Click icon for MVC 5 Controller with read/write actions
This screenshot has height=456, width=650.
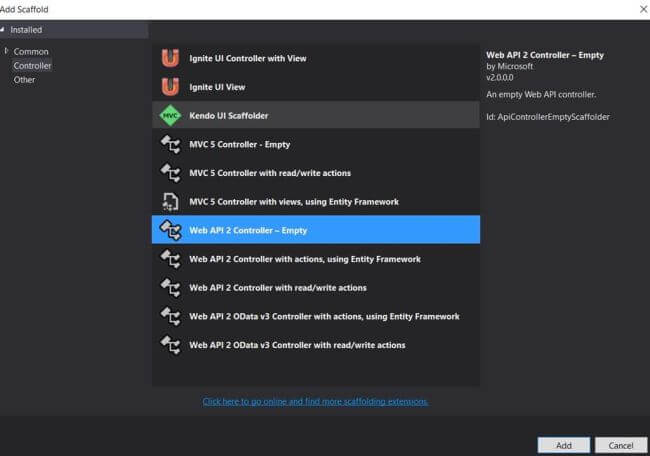(170, 173)
